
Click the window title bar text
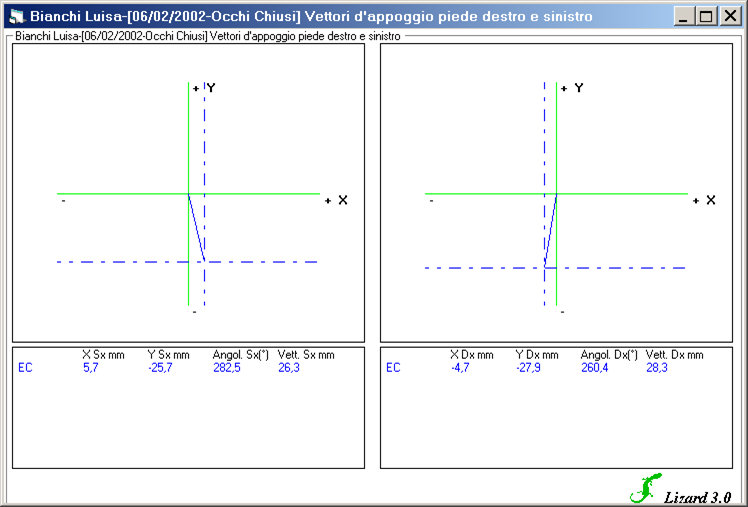click(310, 17)
